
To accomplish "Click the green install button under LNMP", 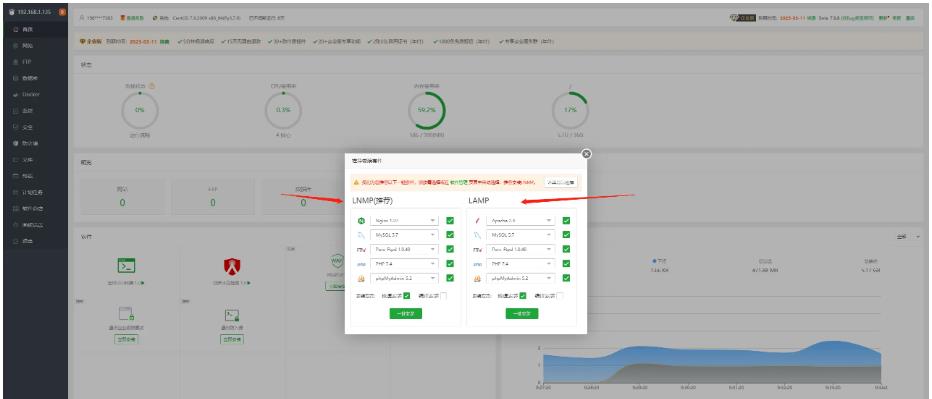I will tap(405, 313).
